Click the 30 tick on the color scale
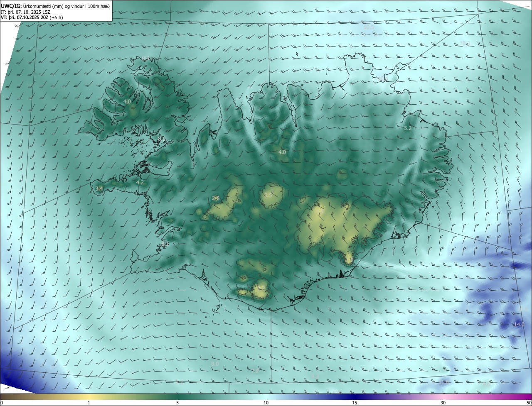This screenshot has height=406, width=532. 443,403
